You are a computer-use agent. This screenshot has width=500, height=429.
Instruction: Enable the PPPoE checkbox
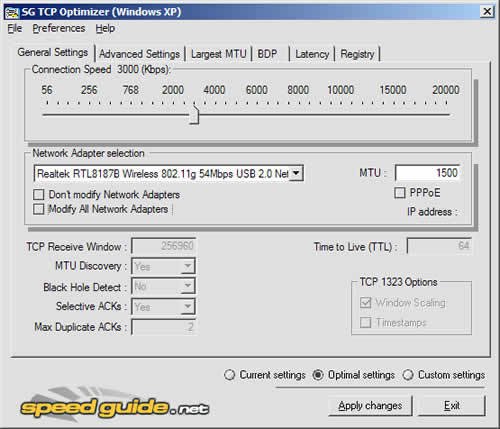pos(399,193)
